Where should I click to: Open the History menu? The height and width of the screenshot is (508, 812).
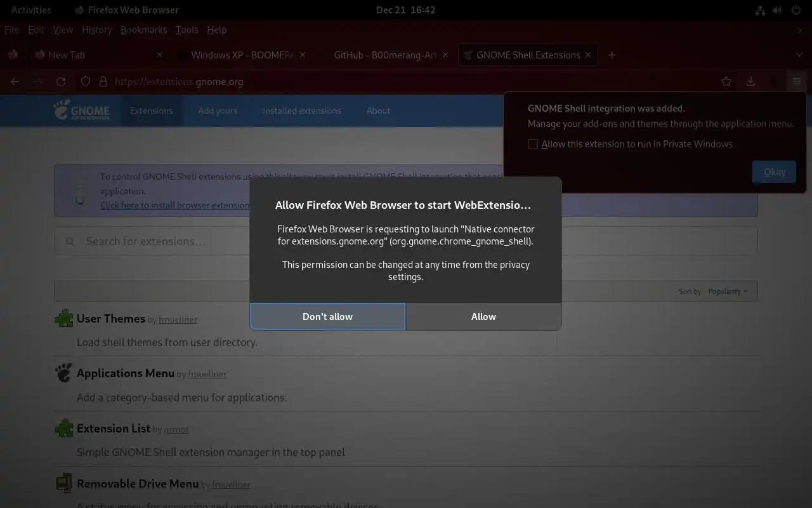96,30
